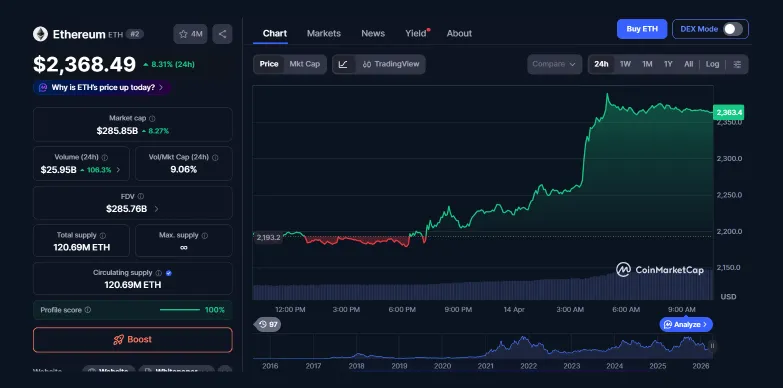Click the 2,363.4 current price label

pos(729,112)
